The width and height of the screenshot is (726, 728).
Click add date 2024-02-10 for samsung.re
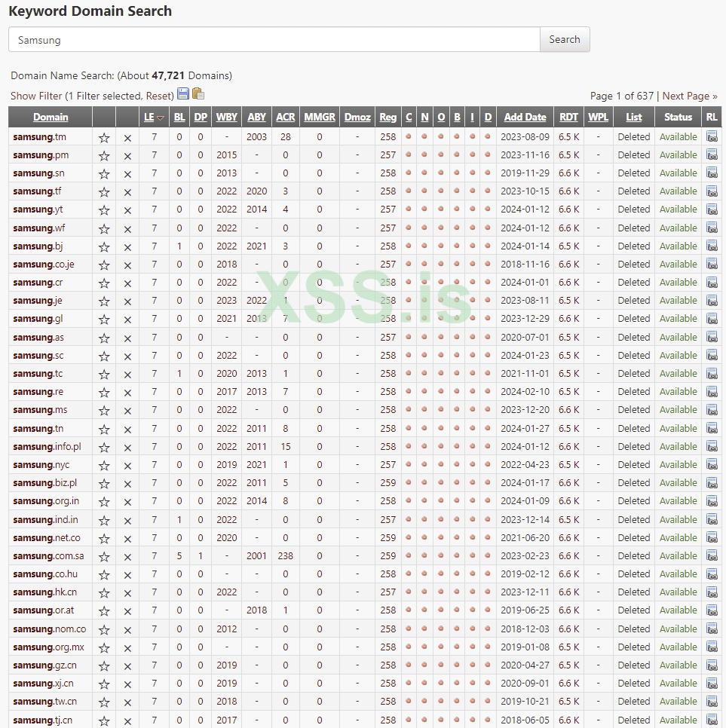(x=525, y=391)
